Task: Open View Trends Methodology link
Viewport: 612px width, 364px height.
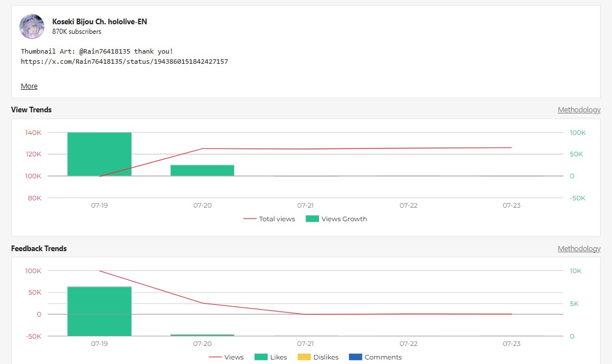Action: coord(579,109)
